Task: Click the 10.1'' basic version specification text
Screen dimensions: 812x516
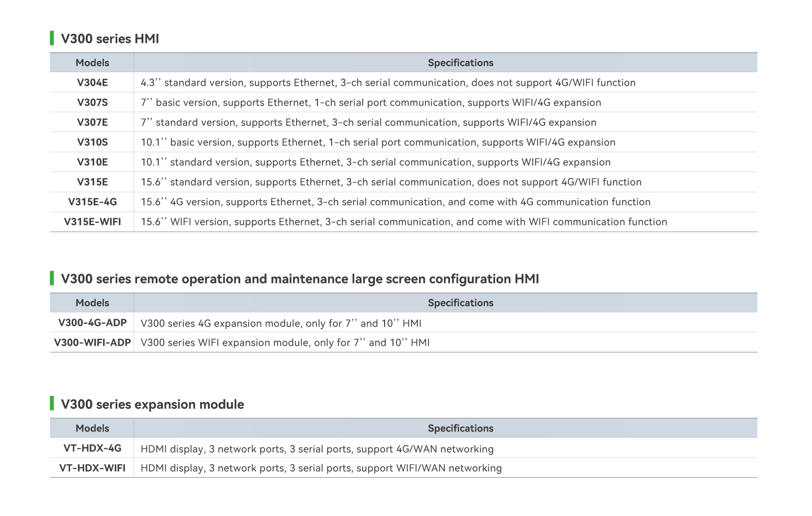Action: coord(378,142)
